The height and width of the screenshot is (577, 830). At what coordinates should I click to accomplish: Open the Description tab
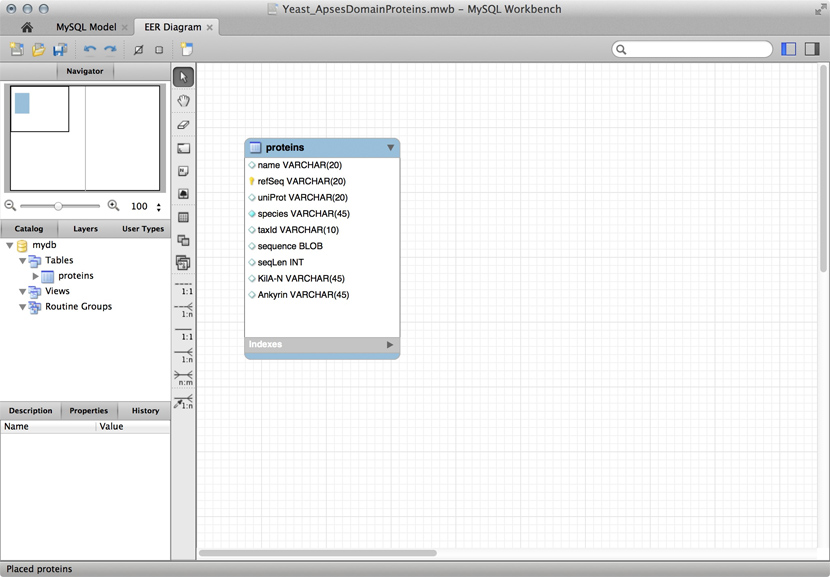tap(31, 411)
